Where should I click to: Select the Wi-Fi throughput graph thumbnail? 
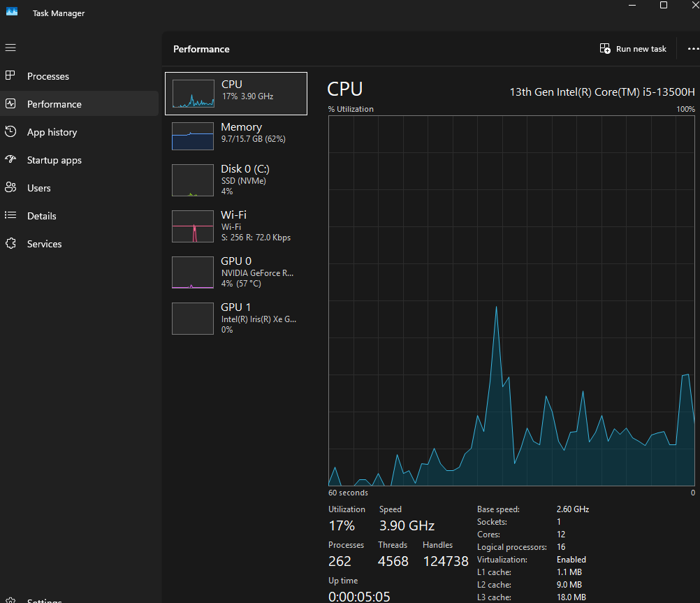193,226
